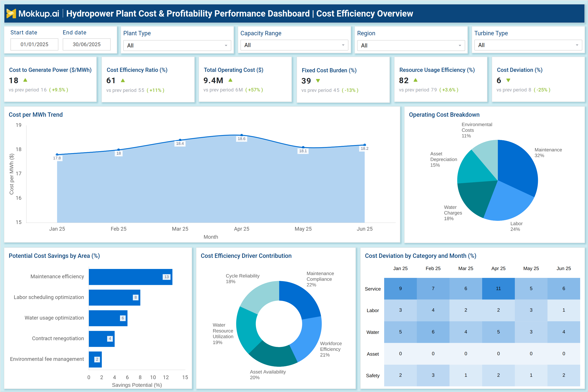
Task: Click the Start date input field
Action: pos(34,44)
